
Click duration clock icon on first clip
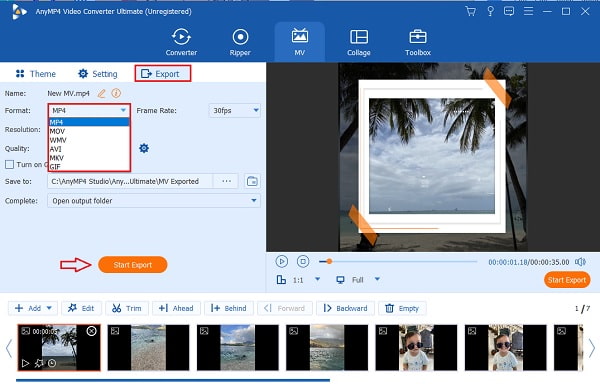pyautogui.click(x=52, y=363)
